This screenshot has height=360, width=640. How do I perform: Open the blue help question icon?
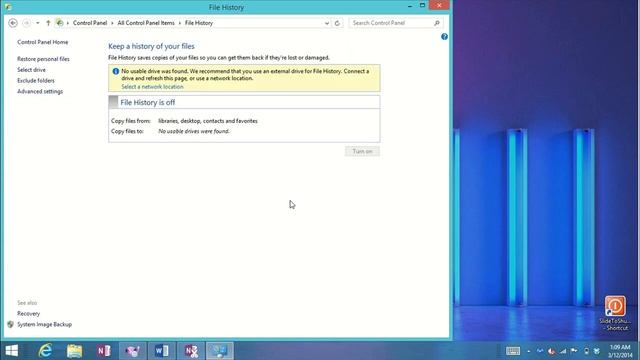[x=444, y=37]
